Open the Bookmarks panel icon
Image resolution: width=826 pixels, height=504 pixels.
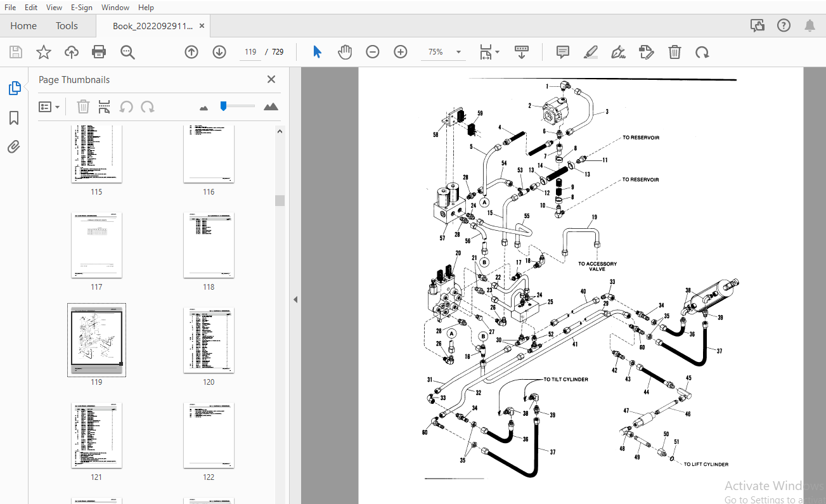tap(14, 118)
